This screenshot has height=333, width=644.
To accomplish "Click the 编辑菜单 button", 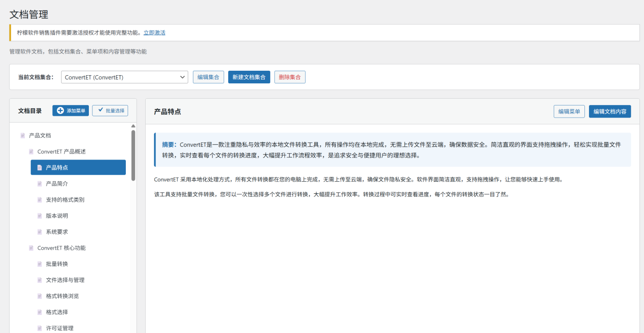I will click(x=569, y=111).
